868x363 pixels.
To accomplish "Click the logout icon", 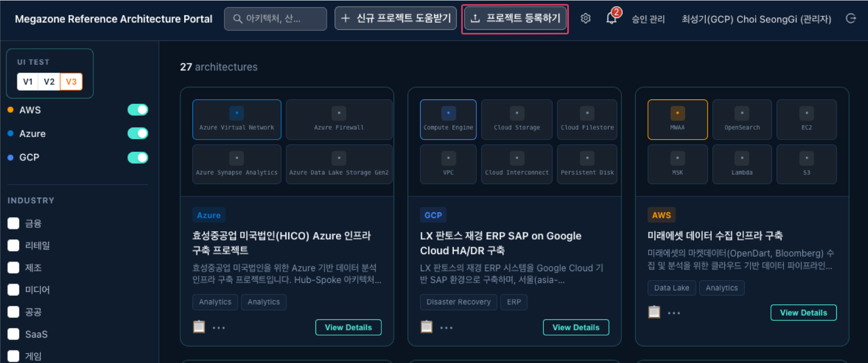I will click(851, 19).
